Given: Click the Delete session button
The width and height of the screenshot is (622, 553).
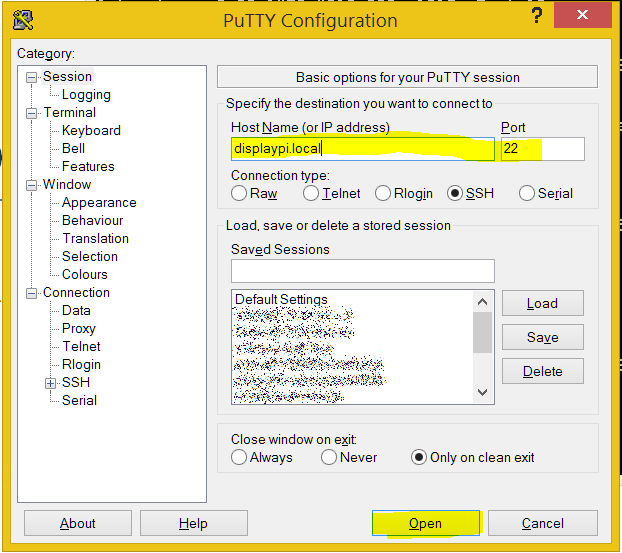Looking at the screenshot, I should point(543,371).
